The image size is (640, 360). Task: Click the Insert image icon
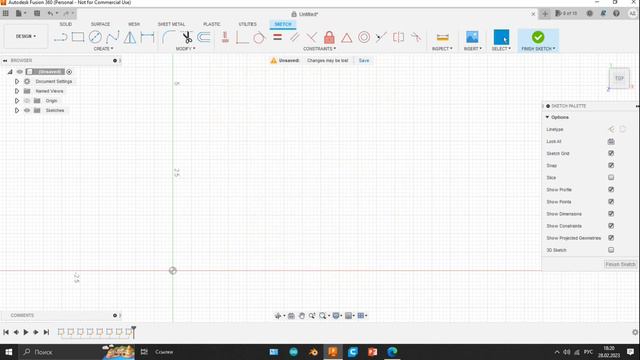point(472,37)
